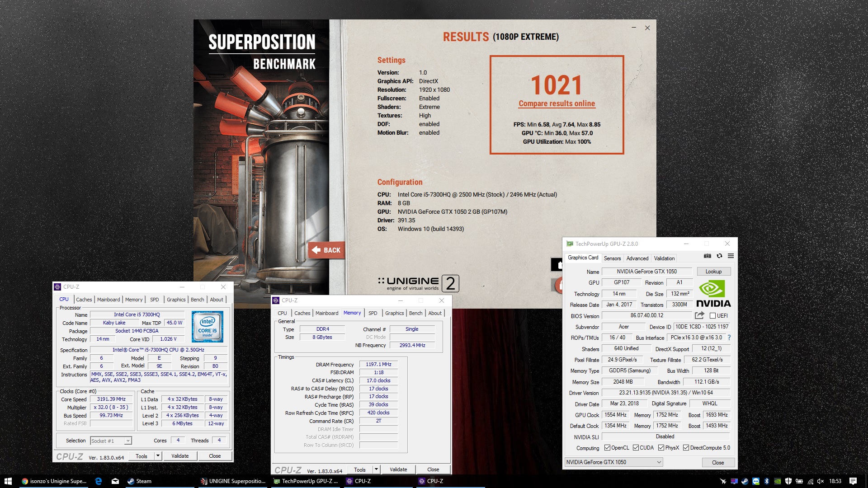The width and height of the screenshot is (868, 488).
Task: Click the BIOS export share icon
Action: (699, 315)
